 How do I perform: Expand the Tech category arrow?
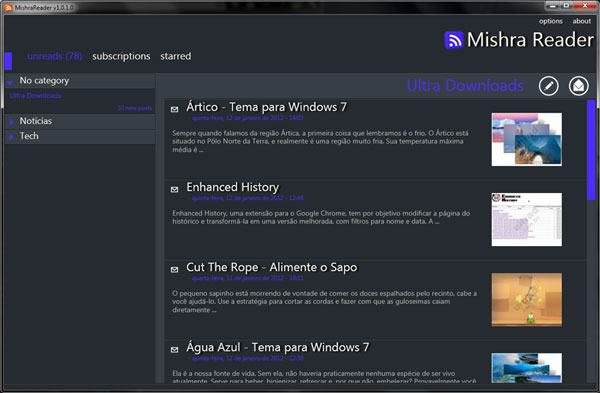11,137
